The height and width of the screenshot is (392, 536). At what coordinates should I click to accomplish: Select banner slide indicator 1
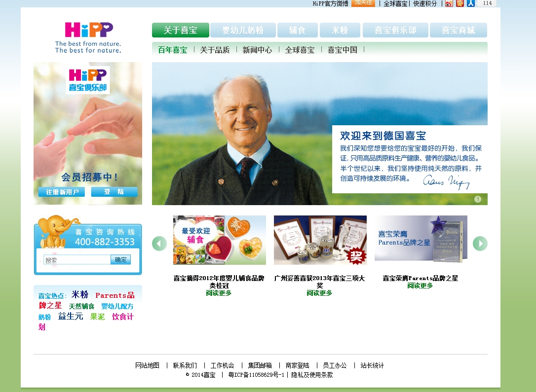(x=478, y=199)
